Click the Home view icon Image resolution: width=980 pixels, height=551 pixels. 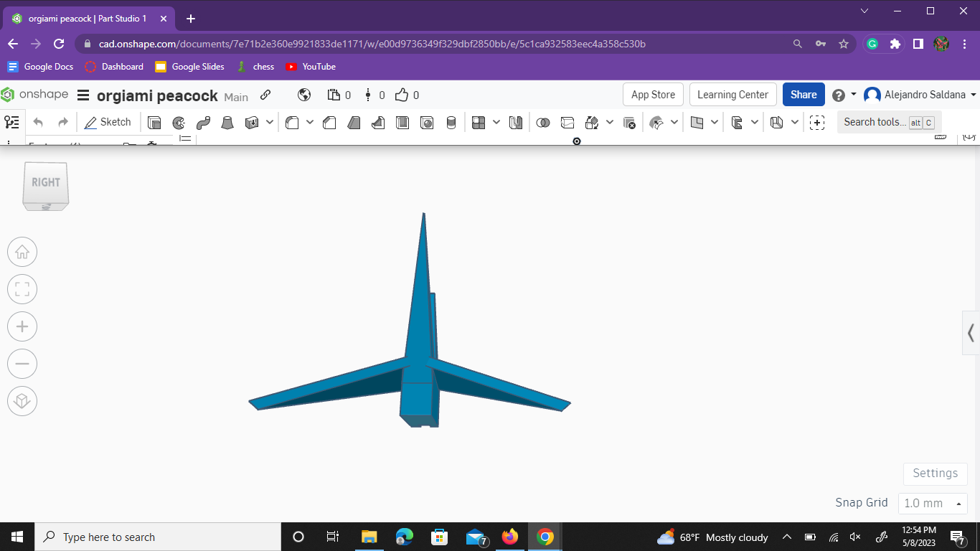(x=22, y=252)
